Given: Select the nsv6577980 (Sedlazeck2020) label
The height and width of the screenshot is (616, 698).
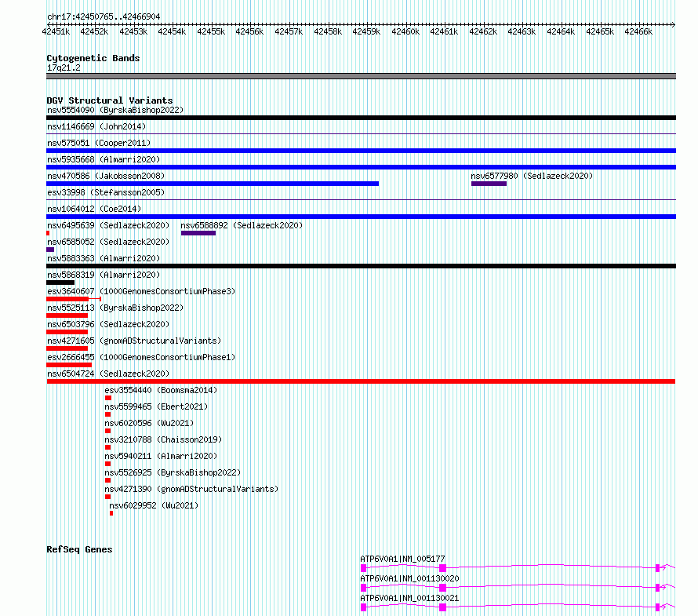Looking at the screenshot, I should coord(532,176).
